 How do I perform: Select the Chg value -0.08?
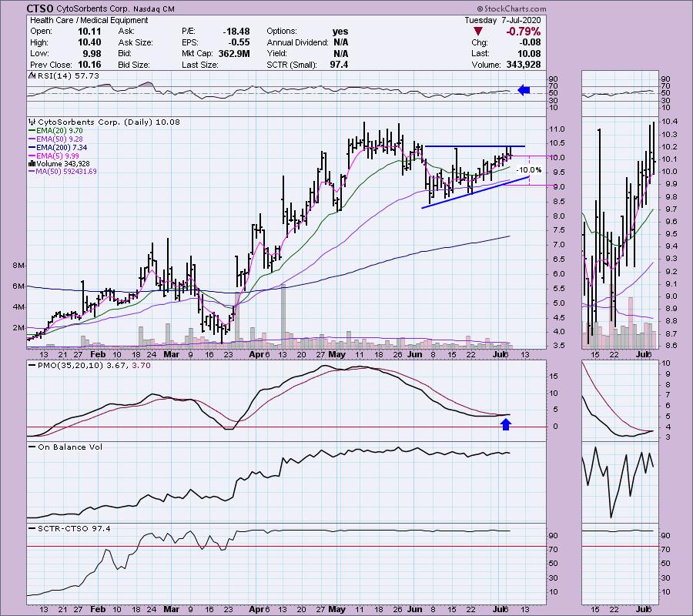(529, 42)
